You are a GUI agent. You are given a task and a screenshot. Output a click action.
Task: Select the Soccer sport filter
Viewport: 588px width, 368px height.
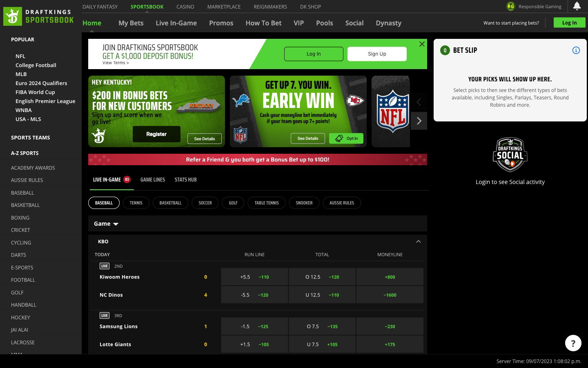[205, 203]
